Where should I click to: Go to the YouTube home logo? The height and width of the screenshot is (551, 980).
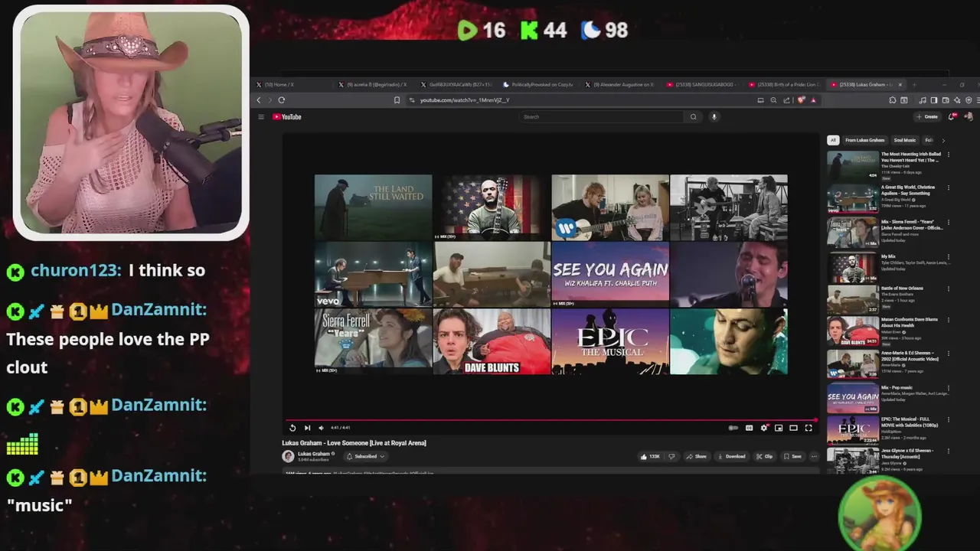point(287,117)
